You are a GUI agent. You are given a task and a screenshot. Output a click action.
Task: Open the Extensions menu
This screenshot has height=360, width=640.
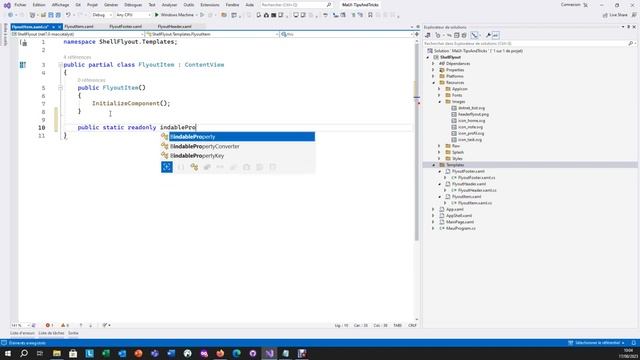tap(210, 5)
